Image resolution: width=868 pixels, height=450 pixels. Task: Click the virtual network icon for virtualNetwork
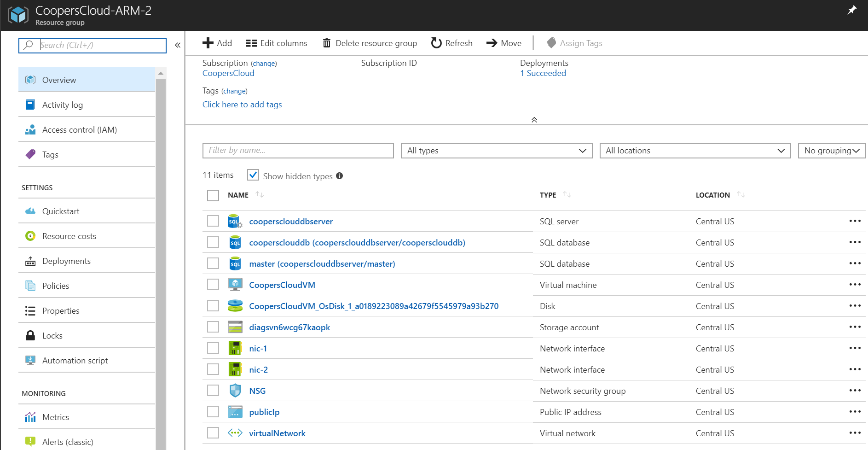tap(235, 433)
